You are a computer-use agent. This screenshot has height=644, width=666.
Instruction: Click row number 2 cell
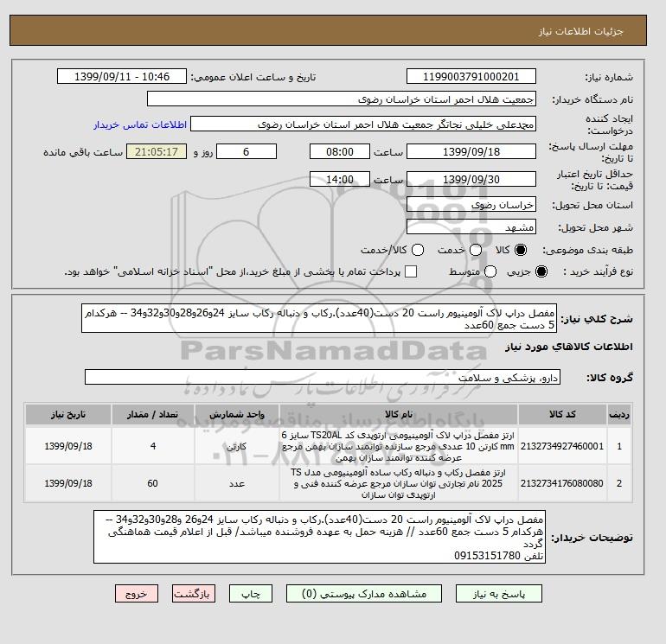tap(619, 483)
